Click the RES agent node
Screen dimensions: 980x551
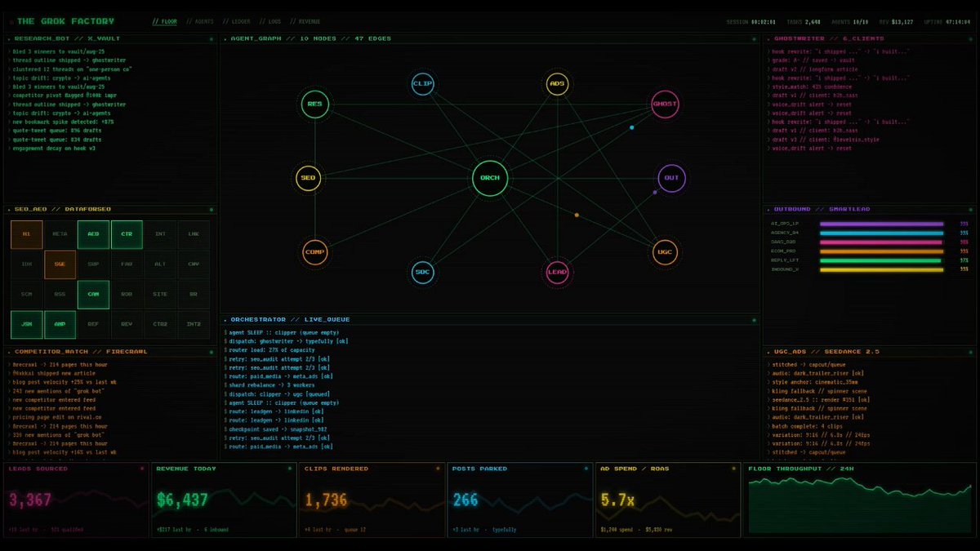point(314,104)
